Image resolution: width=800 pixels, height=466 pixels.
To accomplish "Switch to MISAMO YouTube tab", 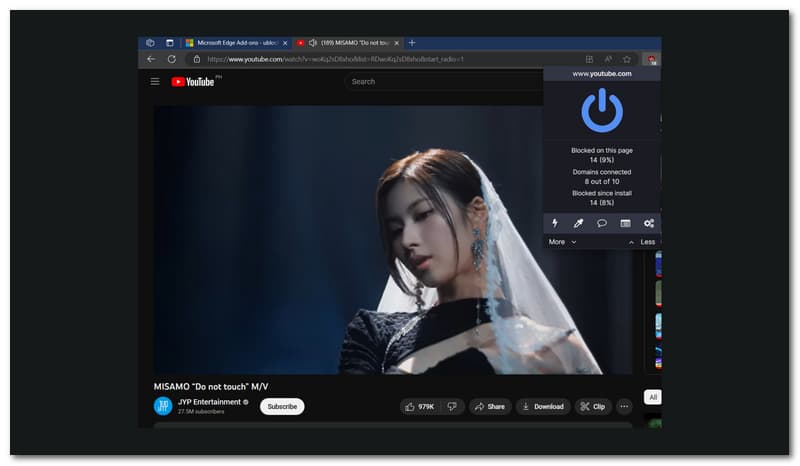I will tap(349, 43).
